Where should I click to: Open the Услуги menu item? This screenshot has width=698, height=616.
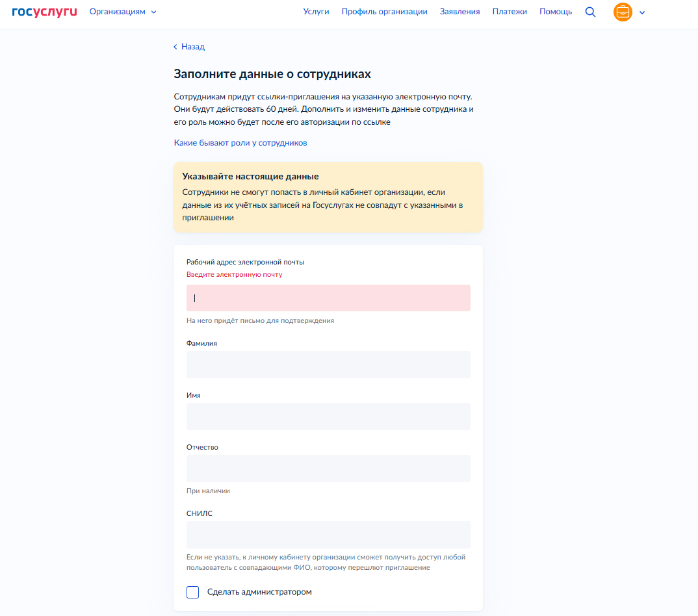pyautogui.click(x=316, y=12)
